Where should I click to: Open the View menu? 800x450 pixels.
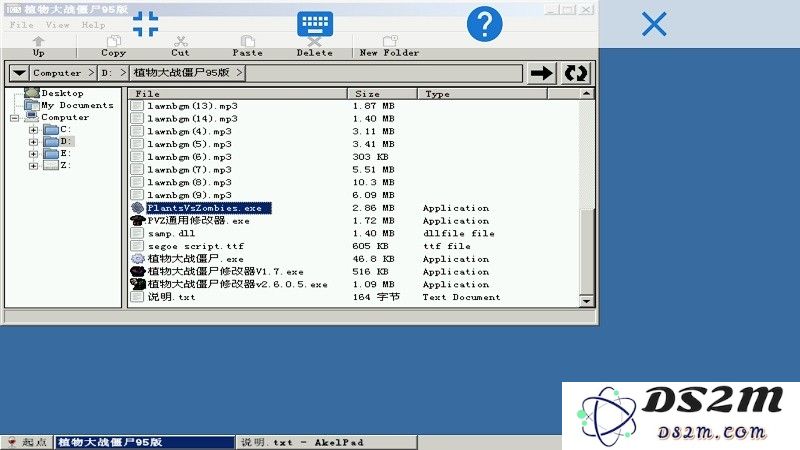coord(57,24)
